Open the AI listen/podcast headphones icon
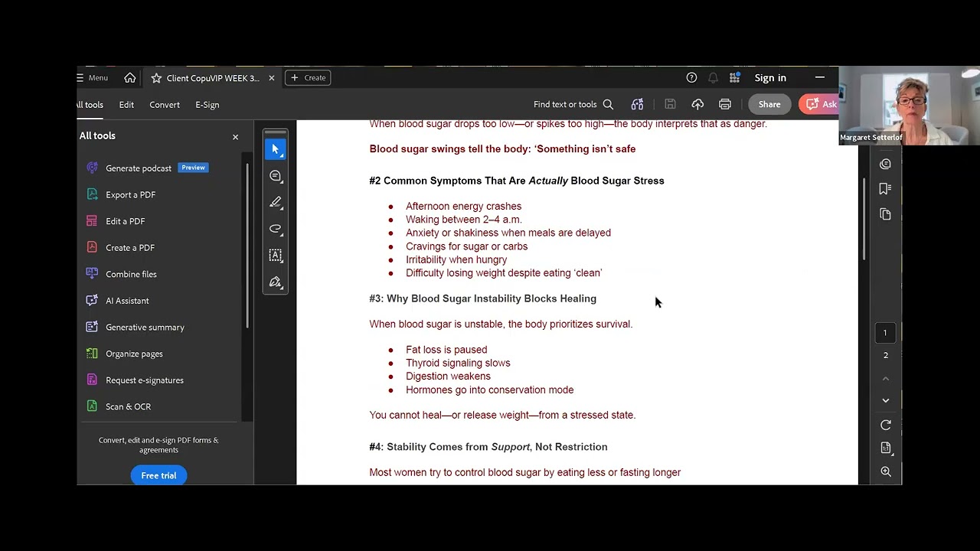980x551 pixels. [637, 104]
